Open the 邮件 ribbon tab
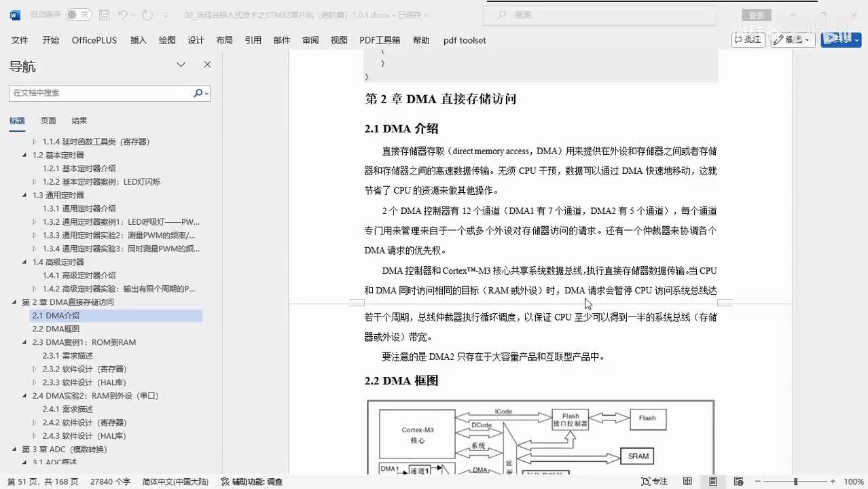Screen dimensions: 868x489 (x=282, y=40)
